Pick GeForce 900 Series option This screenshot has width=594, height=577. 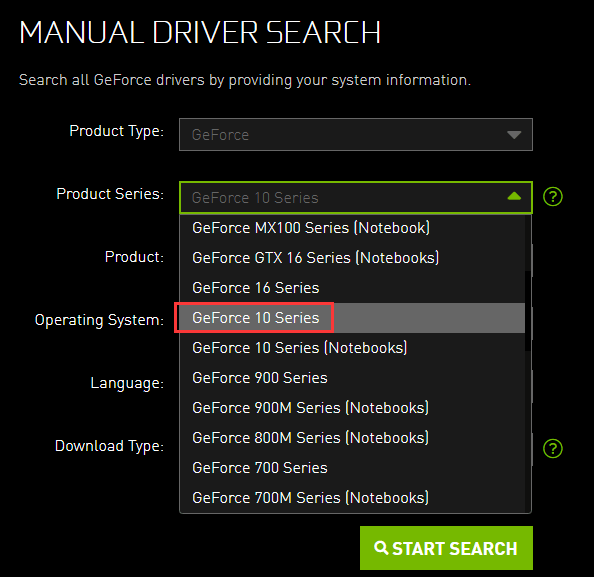coord(352,378)
